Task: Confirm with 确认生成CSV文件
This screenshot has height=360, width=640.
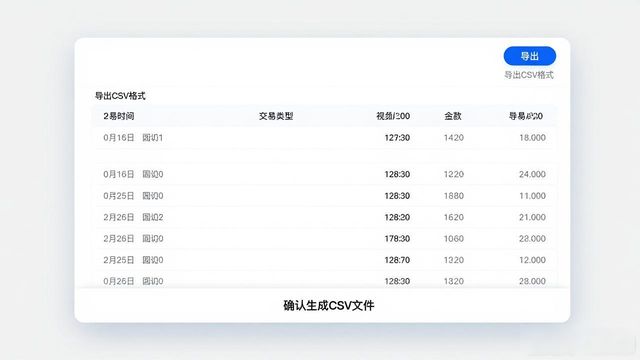Action: point(329,305)
